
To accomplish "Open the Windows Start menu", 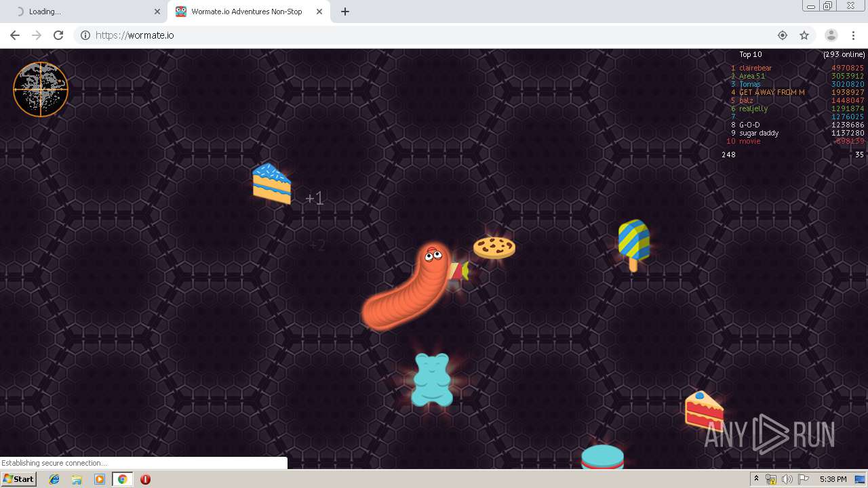I will click(x=18, y=479).
